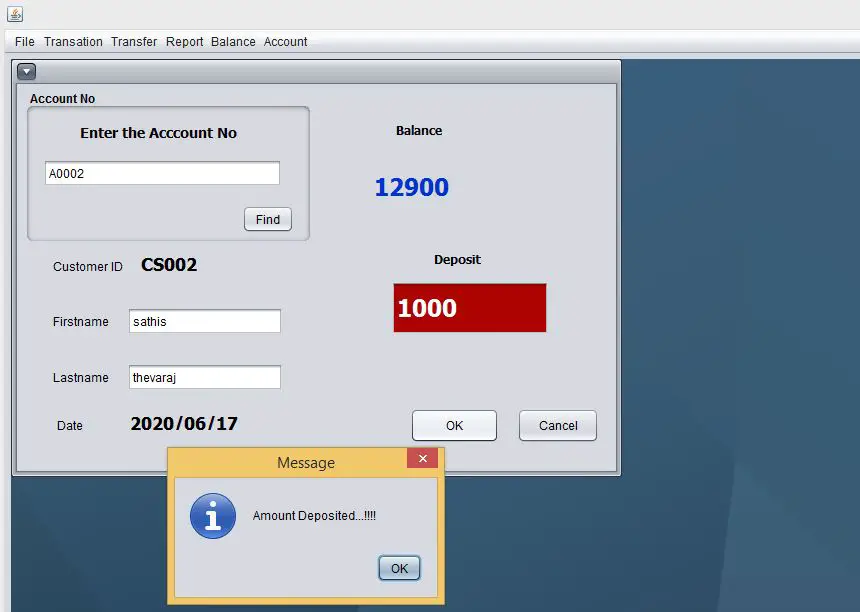The width and height of the screenshot is (860, 612).
Task: Open the Report menu
Action: click(x=184, y=42)
